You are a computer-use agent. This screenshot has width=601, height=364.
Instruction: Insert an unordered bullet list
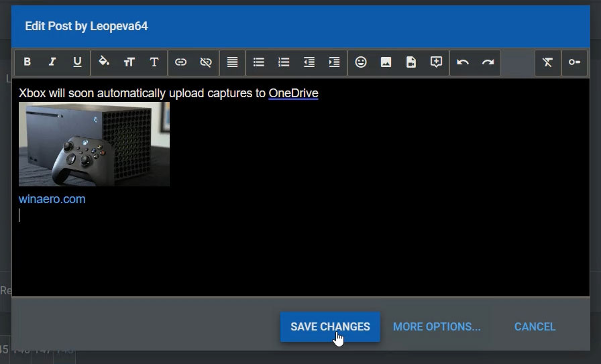pyautogui.click(x=259, y=62)
